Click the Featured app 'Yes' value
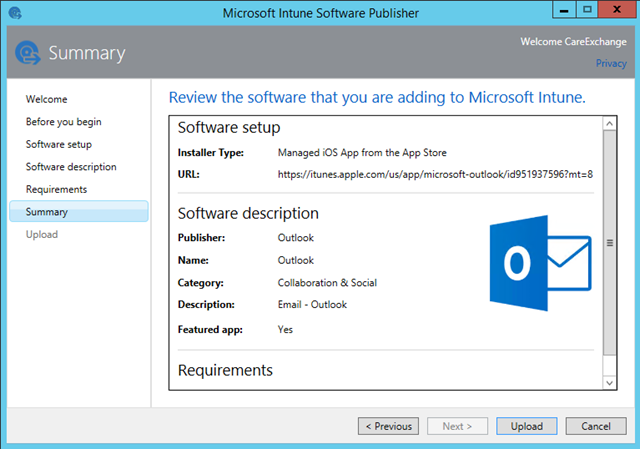 click(x=285, y=329)
